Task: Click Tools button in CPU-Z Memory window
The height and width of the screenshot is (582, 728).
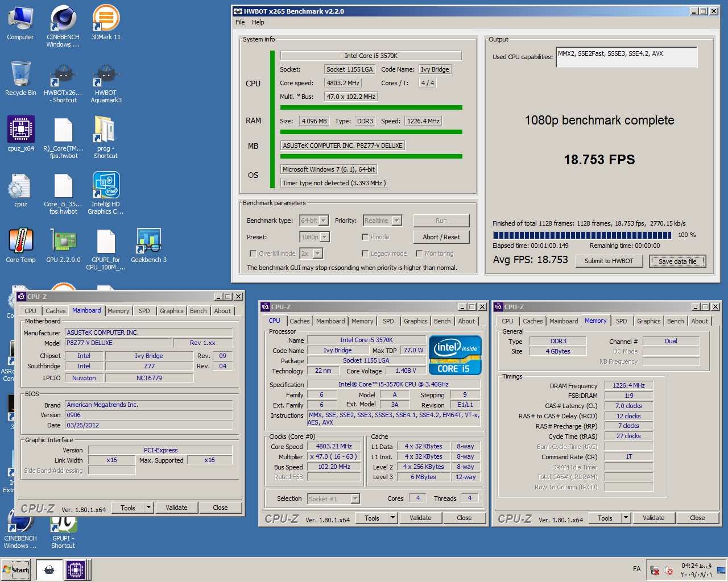Action: coord(605,518)
